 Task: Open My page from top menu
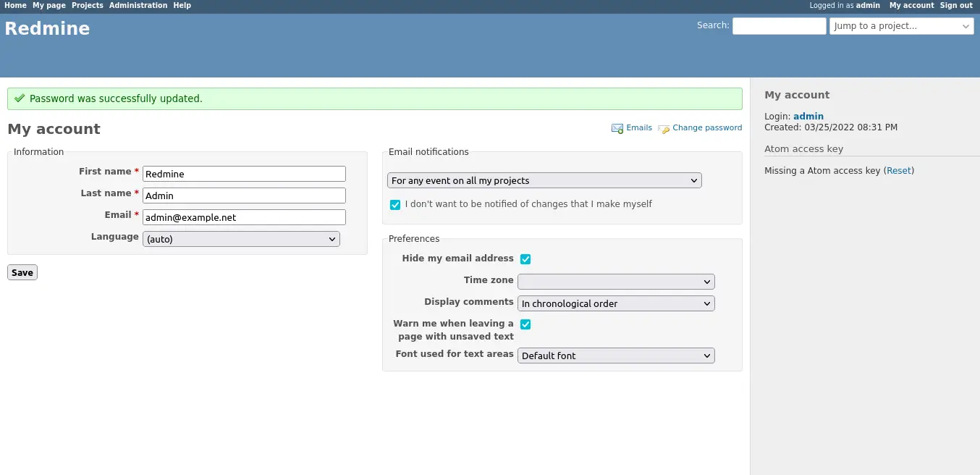click(x=49, y=5)
